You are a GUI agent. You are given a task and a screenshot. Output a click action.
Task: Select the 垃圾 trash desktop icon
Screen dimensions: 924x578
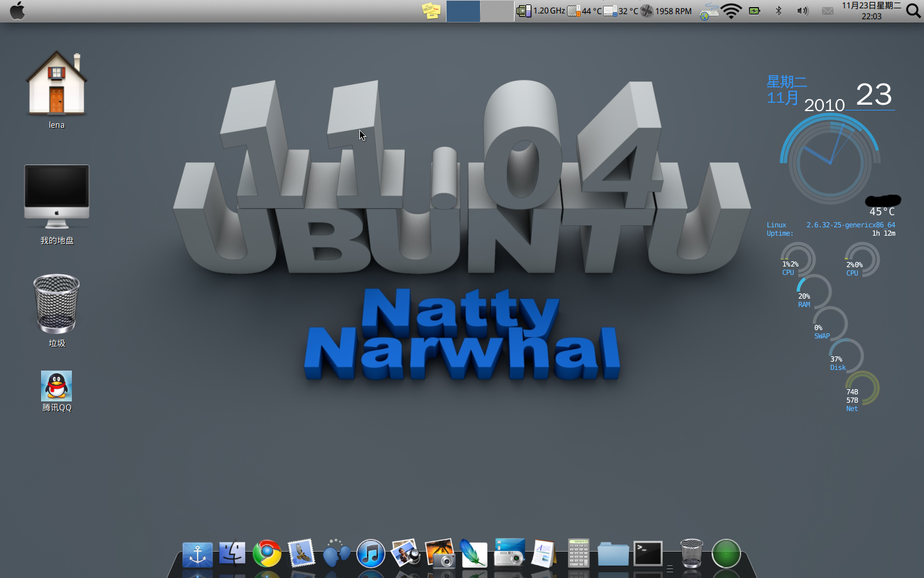tap(56, 311)
